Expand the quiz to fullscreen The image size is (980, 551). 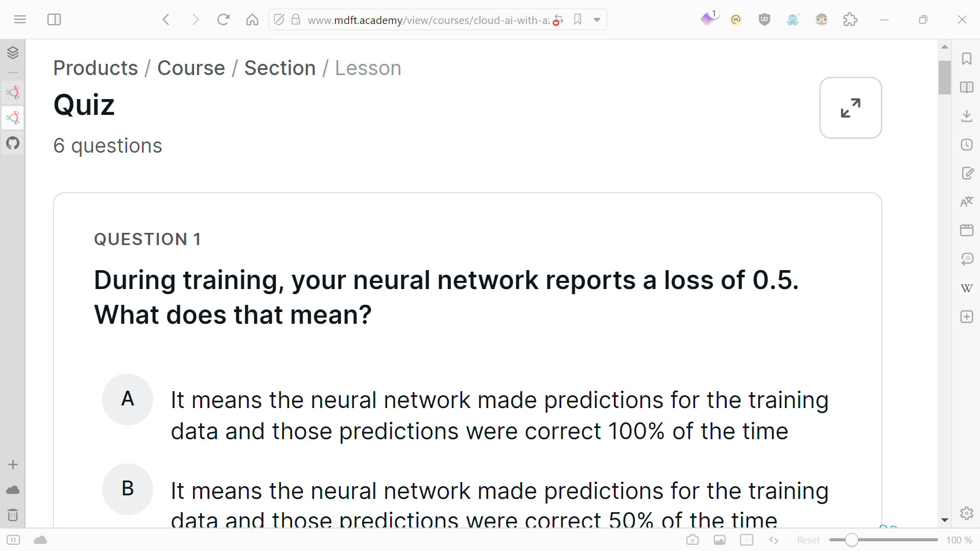point(850,108)
